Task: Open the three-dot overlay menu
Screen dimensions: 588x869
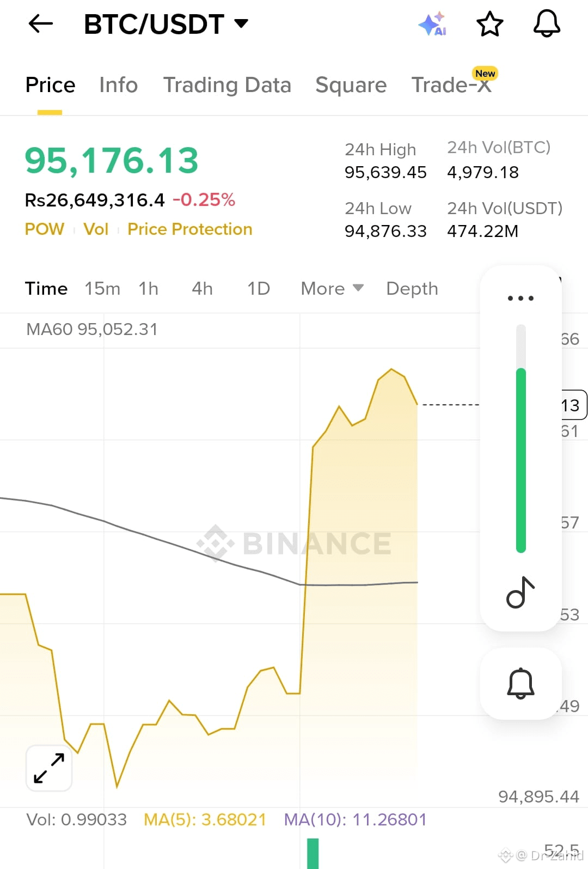Action: coord(520,298)
